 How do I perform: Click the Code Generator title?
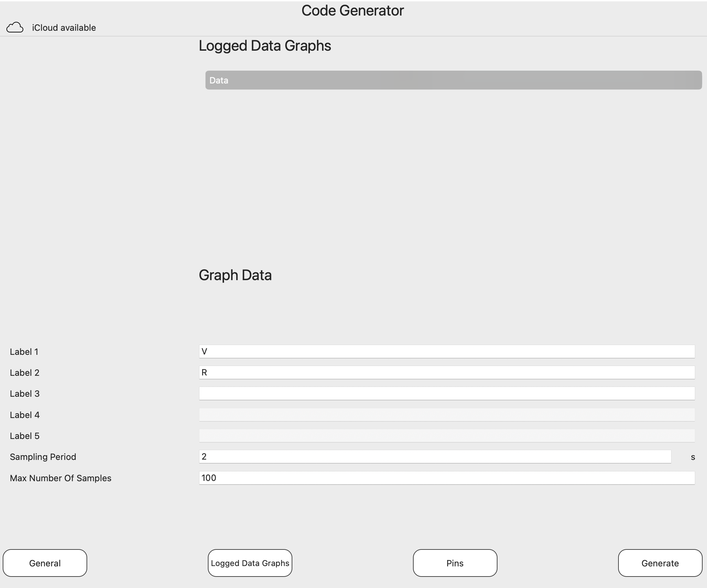(353, 10)
